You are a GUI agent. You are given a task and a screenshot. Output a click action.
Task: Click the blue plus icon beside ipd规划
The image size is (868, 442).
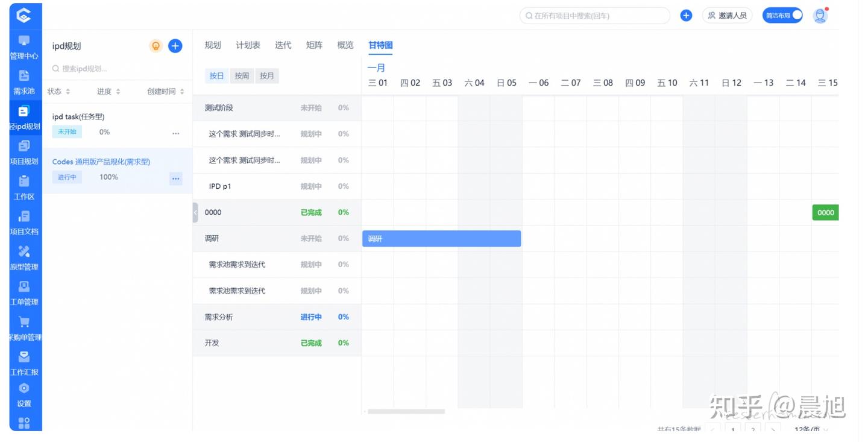point(175,46)
